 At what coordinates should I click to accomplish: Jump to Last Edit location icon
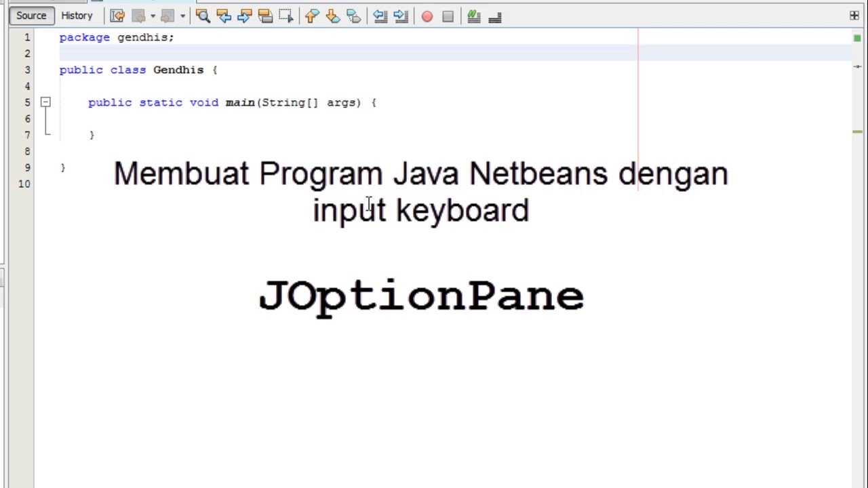click(117, 16)
